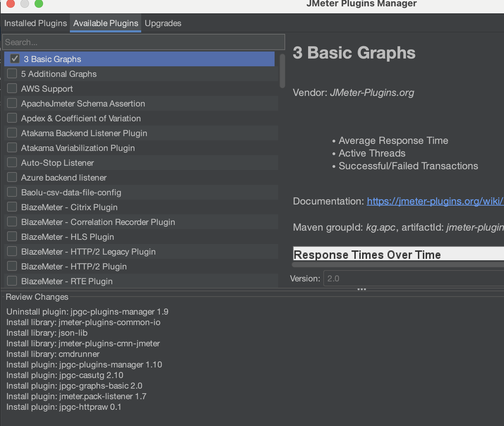
Task: Click the Maven groupId kg.apc text
Action: point(344,227)
